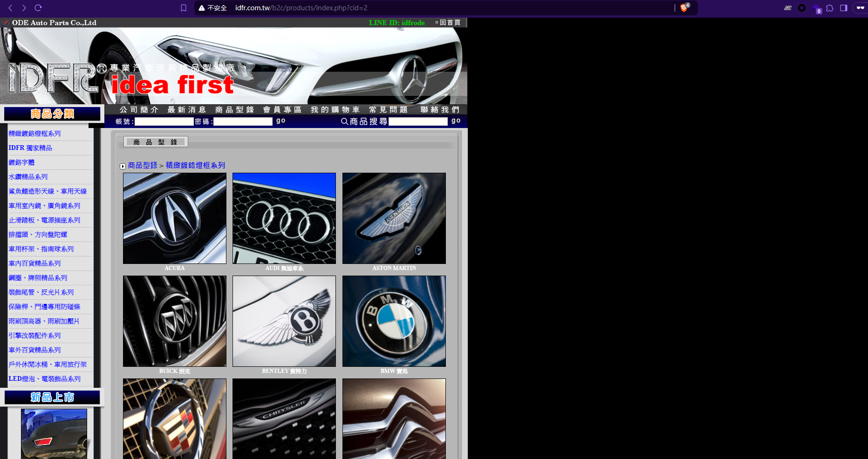The image size is (868, 459).
Task: Open 聯絡我們 in the navigation menu
Action: click(440, 110)
